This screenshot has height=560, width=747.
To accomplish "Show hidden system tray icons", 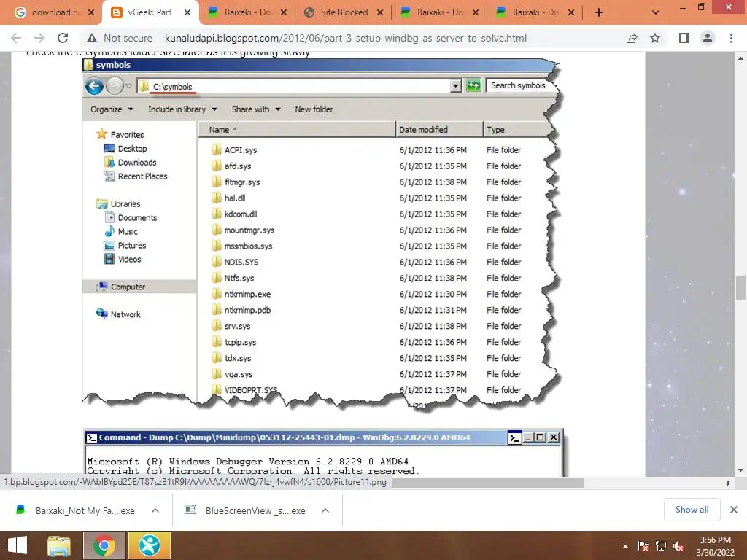I will [x=625, y=546].
